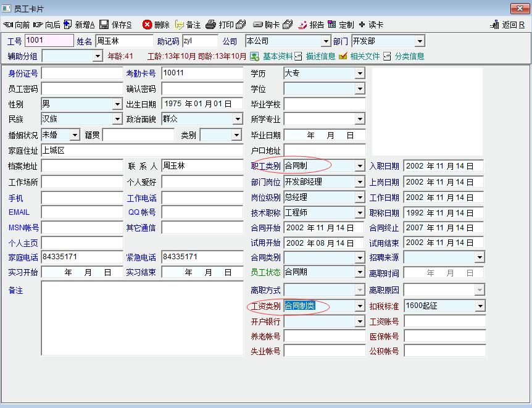Viewport: 532px width, 408px height.
Task: Open 备注 notes from the toolbar
Action: point(180,25)
